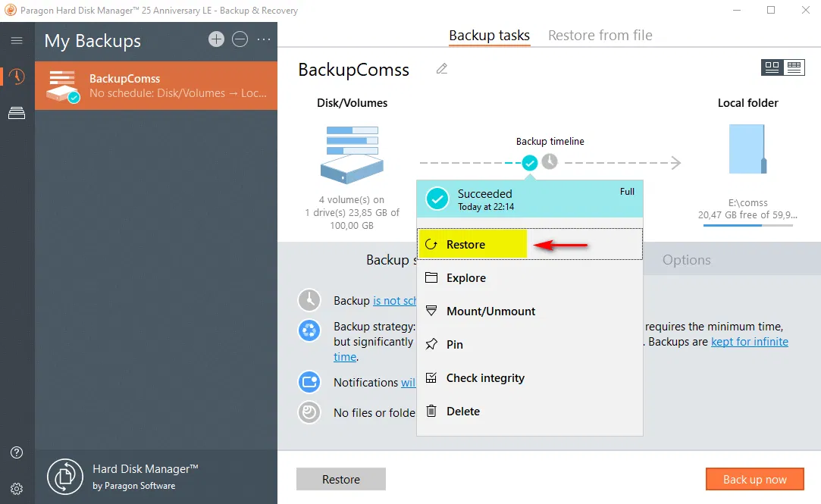Click the 'Full' backup type label
Image resolution: width=821 pixels, height=504 pixels.
tap(627, 192)
